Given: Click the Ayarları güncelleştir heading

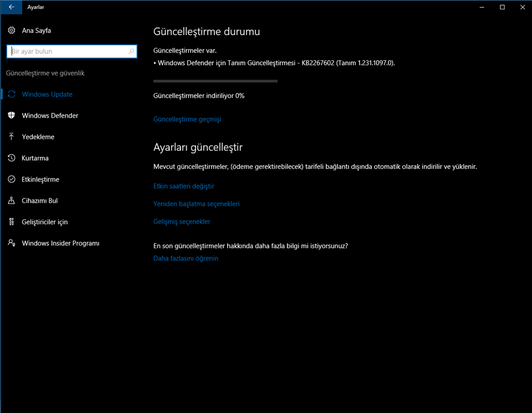Looking at the screenshot, I should click(x=198, y=148).
